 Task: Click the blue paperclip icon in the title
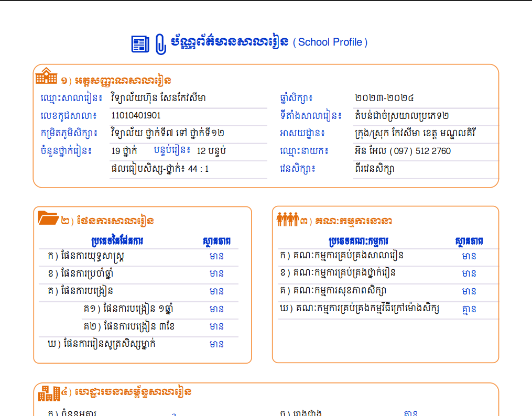coord(161,44)
